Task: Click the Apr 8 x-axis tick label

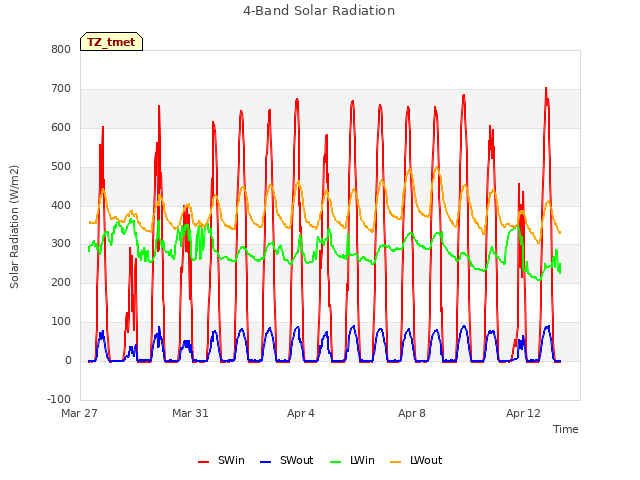Action: [x=412, y=413]
